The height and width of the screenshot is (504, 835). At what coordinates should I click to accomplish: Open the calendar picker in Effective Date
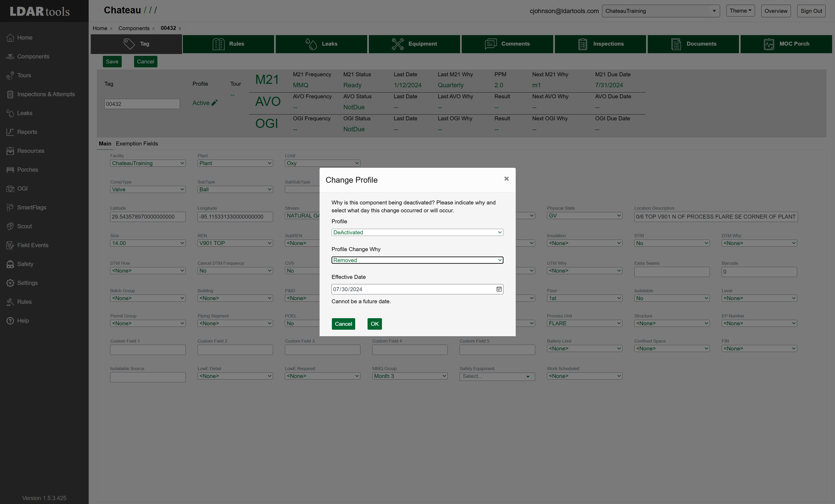click(499, 289)
